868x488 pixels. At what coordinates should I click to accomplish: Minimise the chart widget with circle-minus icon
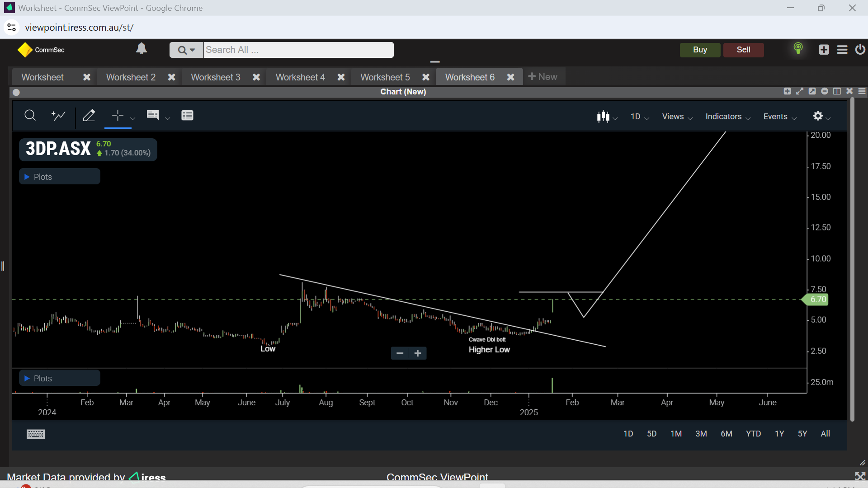click(825, 91)
